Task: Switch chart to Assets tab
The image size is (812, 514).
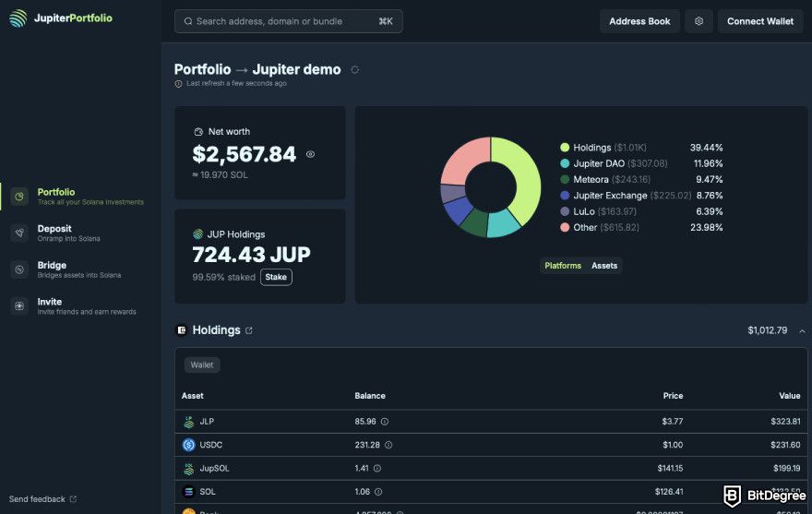Action: (x=604, y=266)
